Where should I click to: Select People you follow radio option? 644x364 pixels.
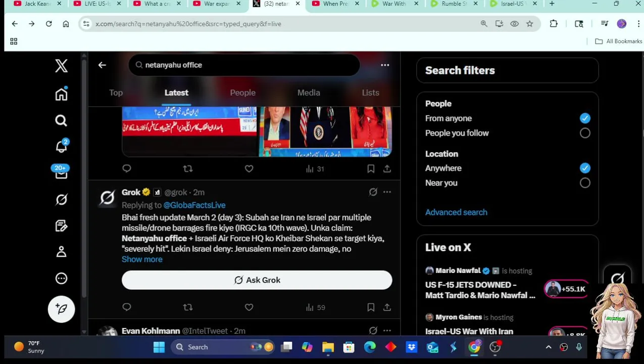tap(585, 133)
